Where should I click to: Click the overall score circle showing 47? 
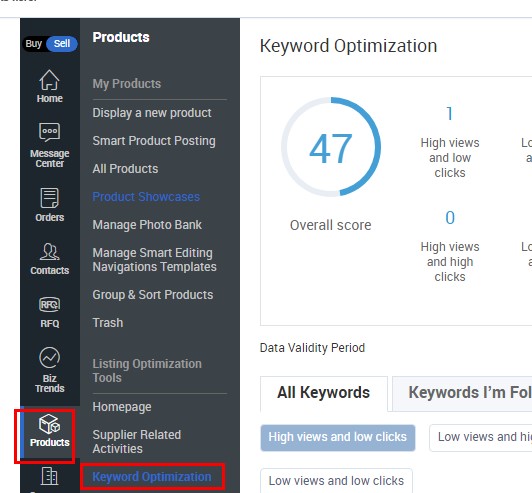coord(331,147)
